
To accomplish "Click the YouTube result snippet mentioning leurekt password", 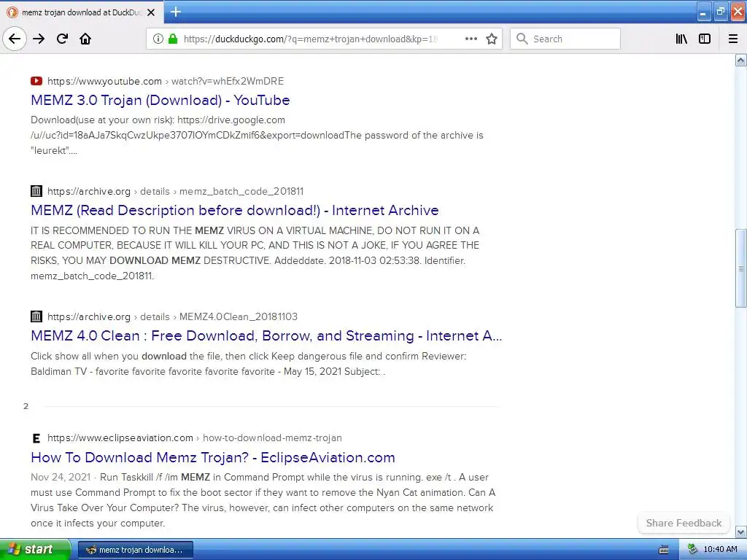I will [257, 135].
